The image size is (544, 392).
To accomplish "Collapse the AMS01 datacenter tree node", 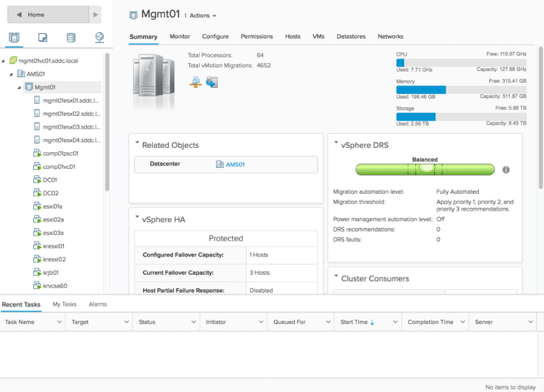I will click(x=11, y=74).
